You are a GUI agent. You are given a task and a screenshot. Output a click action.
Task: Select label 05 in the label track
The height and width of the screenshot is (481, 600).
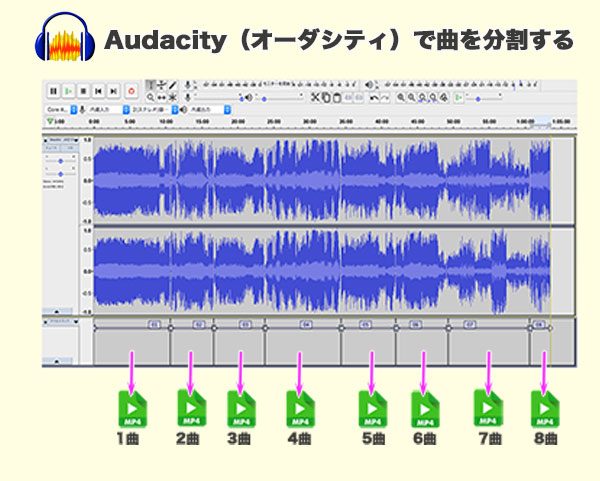click(366, 324)
